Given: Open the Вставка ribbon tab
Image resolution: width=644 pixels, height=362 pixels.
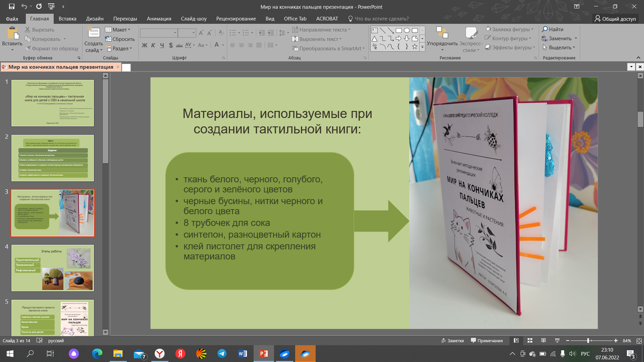Looking at the screenshot, I should (x=68, y=18).
